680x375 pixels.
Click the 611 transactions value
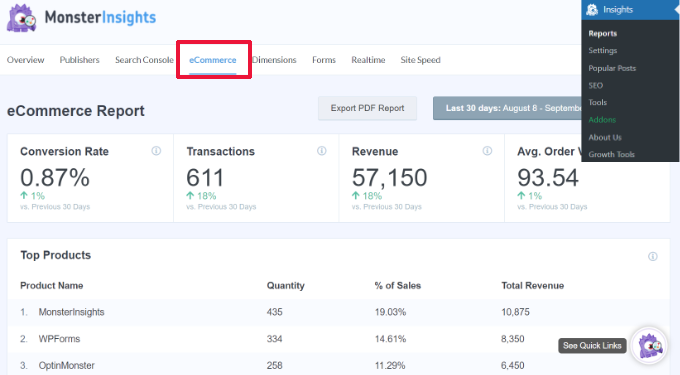[205, 178]
